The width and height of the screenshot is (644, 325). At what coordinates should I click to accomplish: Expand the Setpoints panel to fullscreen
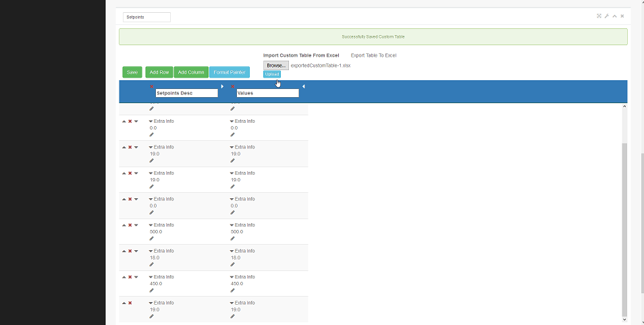599,16
